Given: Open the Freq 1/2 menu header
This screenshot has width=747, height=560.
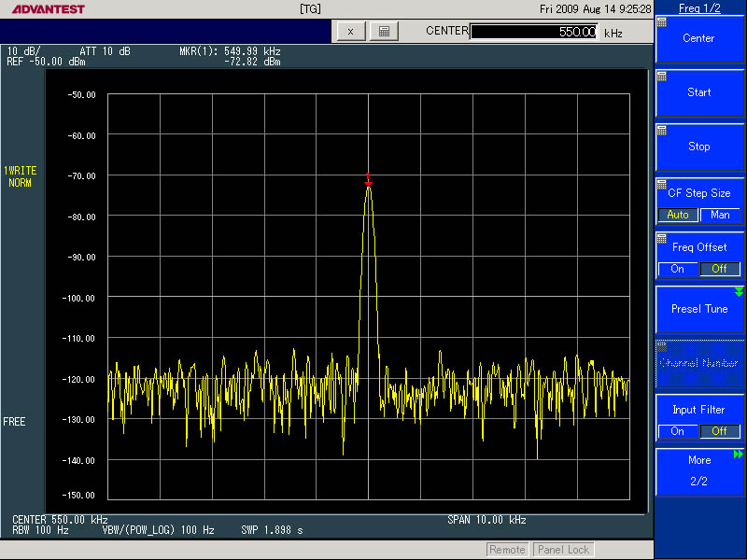Looking at the screenshot, I should 699,8.
